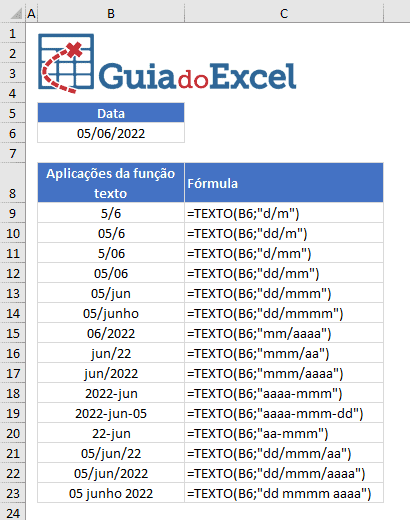Click the Aplicações da função texto header
This screenshot has width=410, height=520.
click(111, 183)
